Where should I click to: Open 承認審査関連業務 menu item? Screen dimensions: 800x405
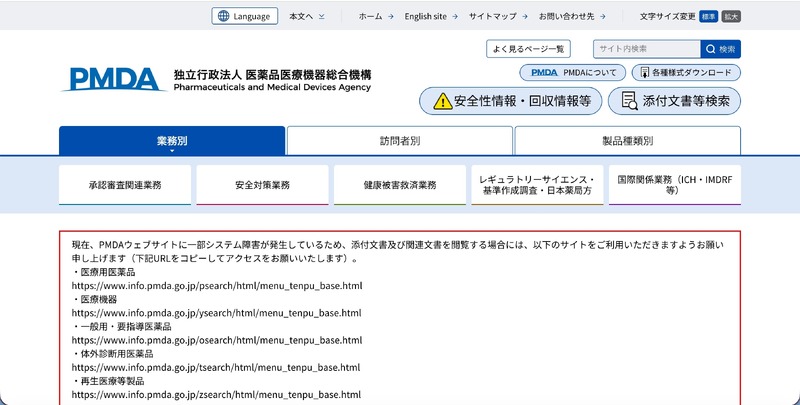[x=125, y=185]
